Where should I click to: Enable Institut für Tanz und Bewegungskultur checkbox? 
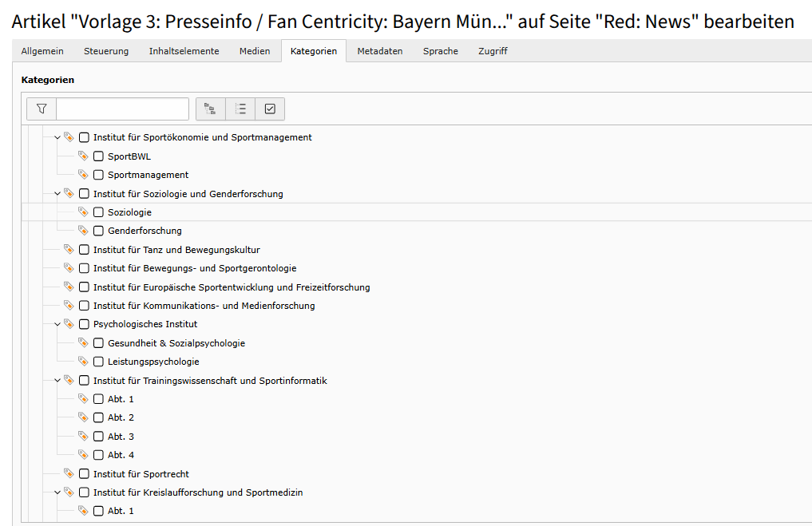[x=85, y=250]
